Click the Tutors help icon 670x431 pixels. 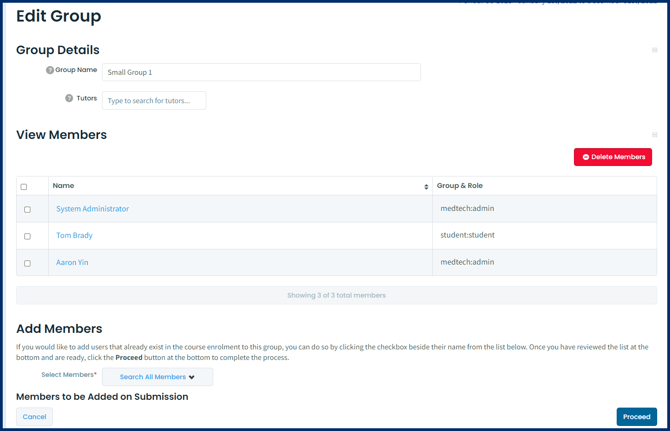coord(69,98)
